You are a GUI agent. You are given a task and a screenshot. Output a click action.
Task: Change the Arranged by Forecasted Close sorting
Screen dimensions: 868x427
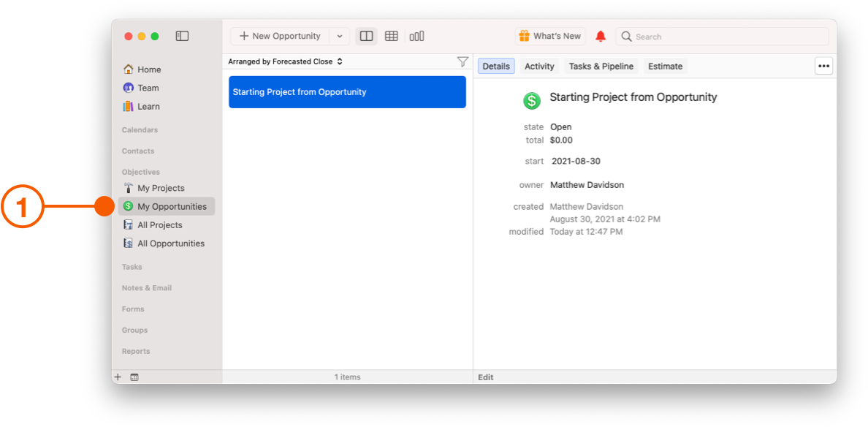coord(286,61)
